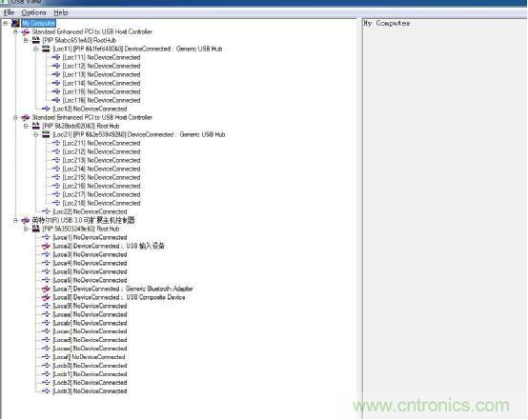Viewport: 528px width, 420px height.
Task: Click the USB input device icon at Loca2
Action: click(46, 246)
